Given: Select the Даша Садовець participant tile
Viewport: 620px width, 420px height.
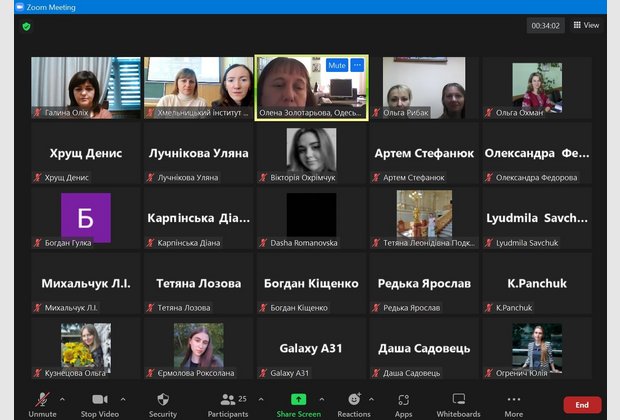Looking at the screenshot, I should click(x=424, y=348).
